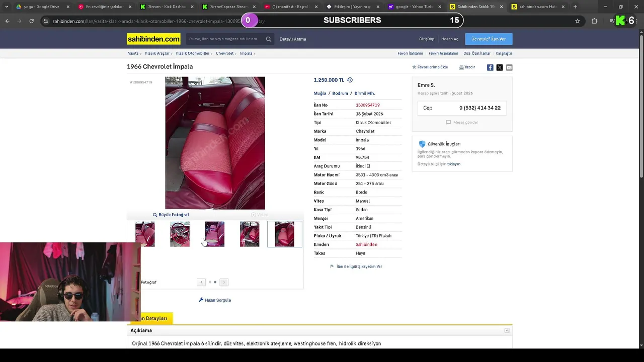This screenshot has height=362, width=644.
Task: Share listing on X
Action: coord(500,67)
